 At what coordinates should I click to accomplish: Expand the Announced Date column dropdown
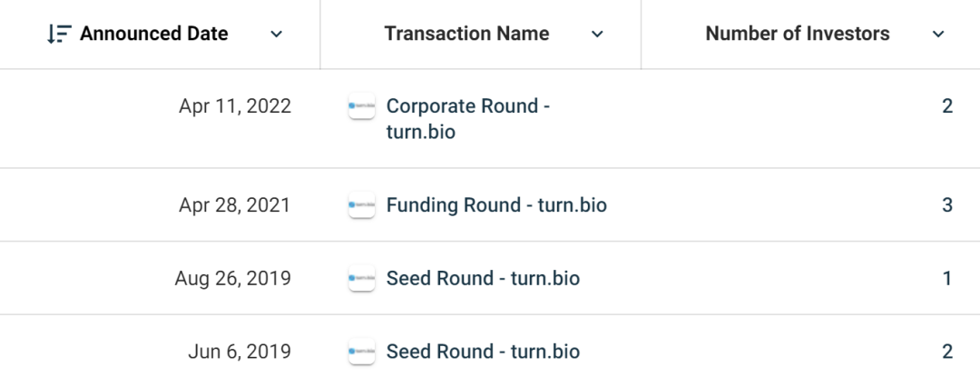point(276,34)
